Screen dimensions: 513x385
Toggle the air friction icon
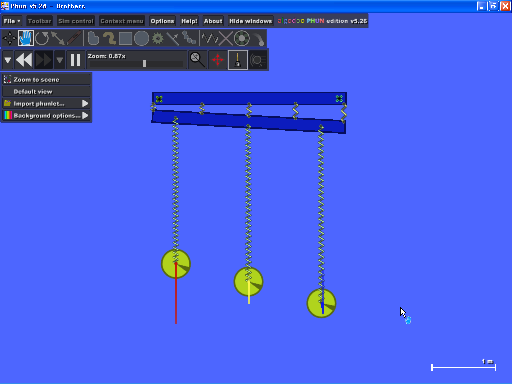258,60
